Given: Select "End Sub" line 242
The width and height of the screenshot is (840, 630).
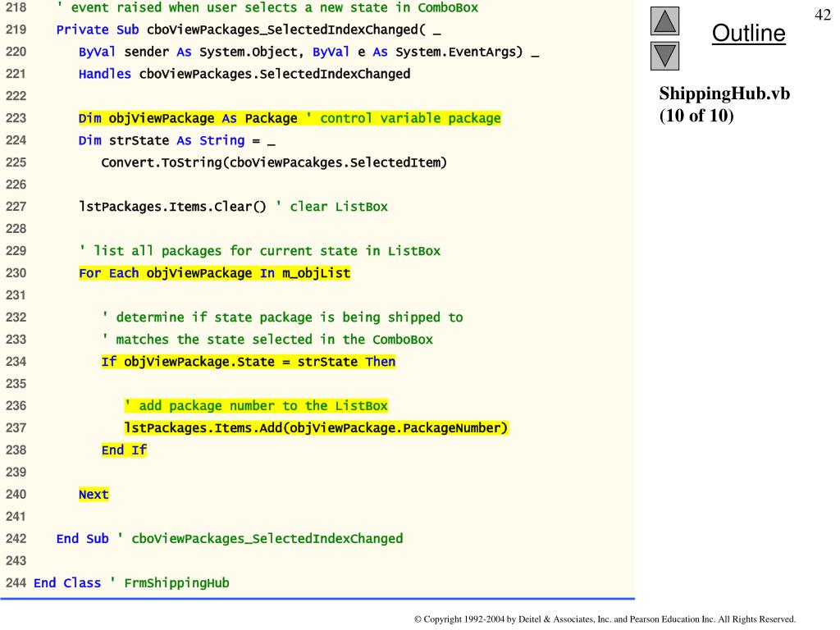Looking at the screenshot, I should [x=230, y=539].
